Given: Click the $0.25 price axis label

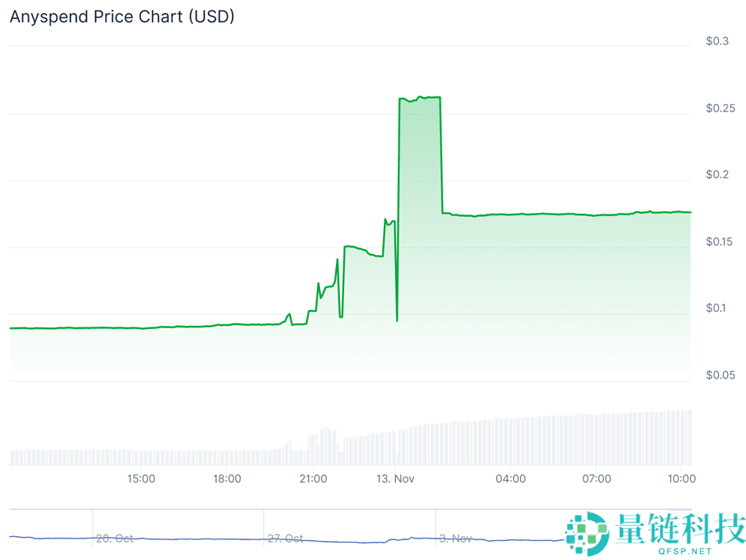Looking at the screenshot, I should click(720, 108).
